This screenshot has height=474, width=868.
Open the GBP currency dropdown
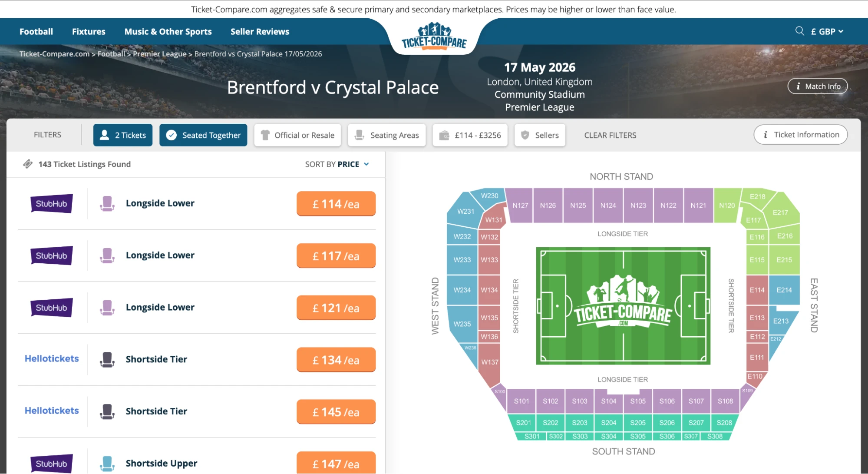pyautogui.click(x=827, y=31)
